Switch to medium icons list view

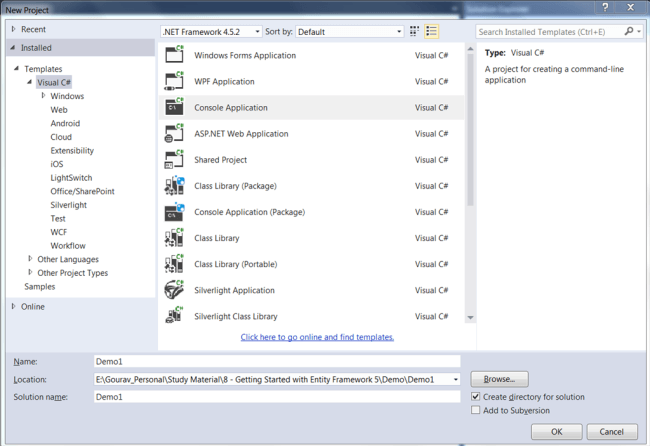tap(432, 32)
